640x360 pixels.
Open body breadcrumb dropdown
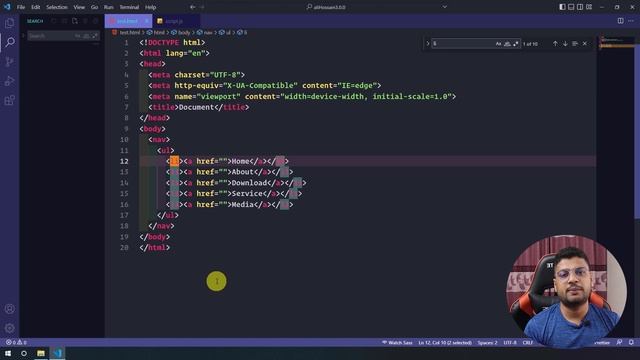[181, 32]
